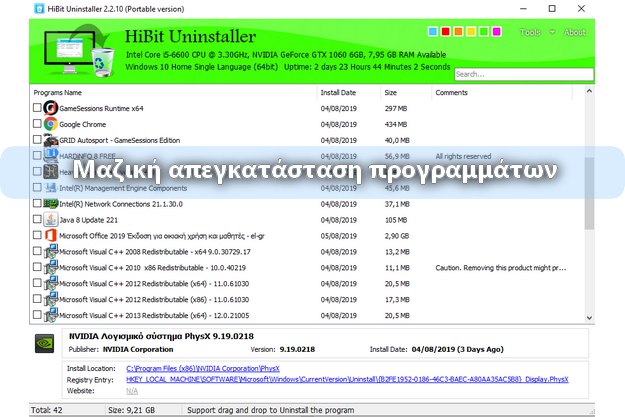Select Visual C++ 2008 Redistributable checkbox
The height and width of the screenshot is (417, 625).
[37, 251]
